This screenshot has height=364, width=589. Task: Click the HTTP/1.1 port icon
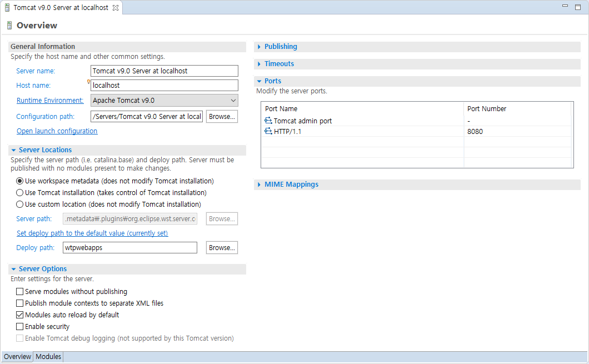coord(268,131)
